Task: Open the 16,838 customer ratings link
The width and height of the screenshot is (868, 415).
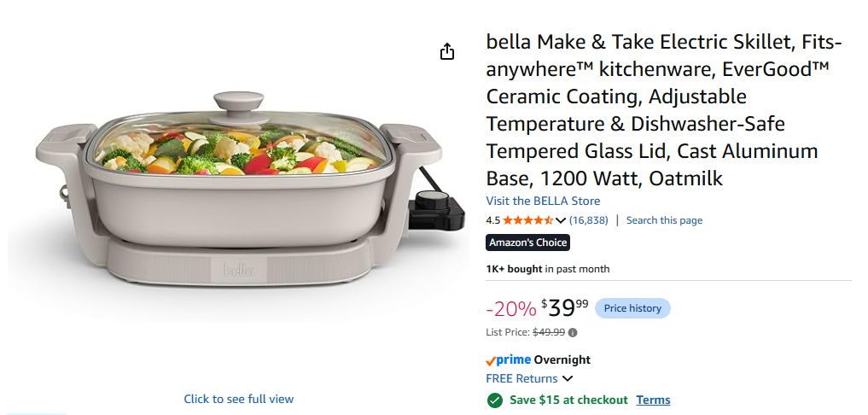Action: pyautogui.click(x=588, y=220)
